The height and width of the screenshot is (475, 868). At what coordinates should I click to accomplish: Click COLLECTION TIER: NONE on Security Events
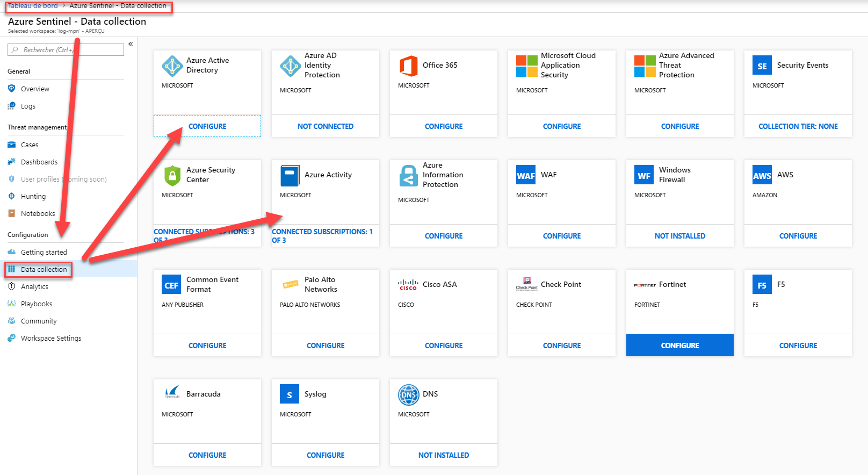click(798, 126)
